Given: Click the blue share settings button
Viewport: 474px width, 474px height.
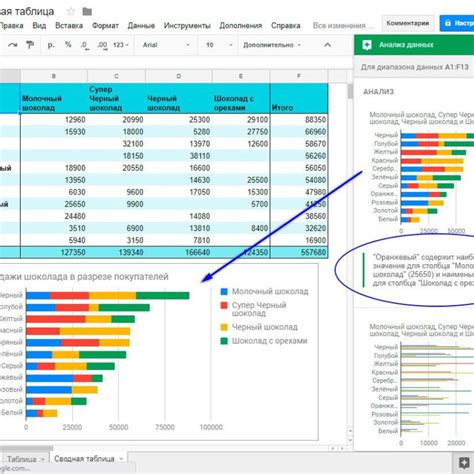Looking at the screenshot, I should (457, 23).
